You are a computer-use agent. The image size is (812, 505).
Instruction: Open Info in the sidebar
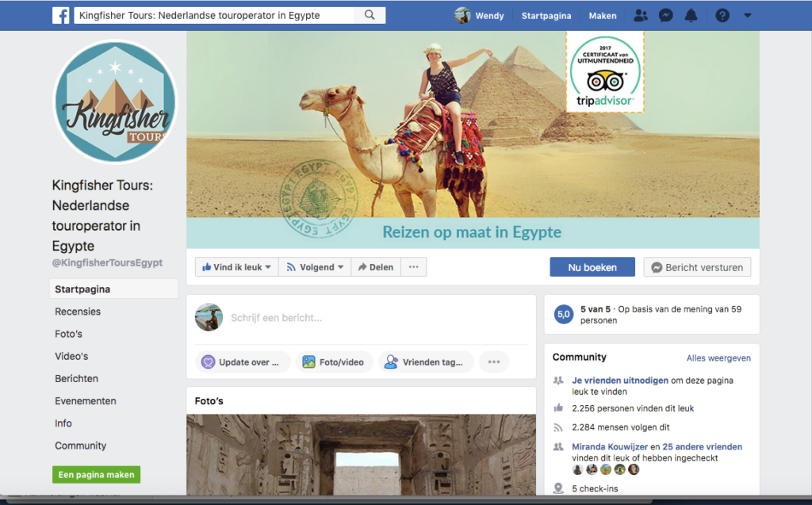[x=63, y=423]
